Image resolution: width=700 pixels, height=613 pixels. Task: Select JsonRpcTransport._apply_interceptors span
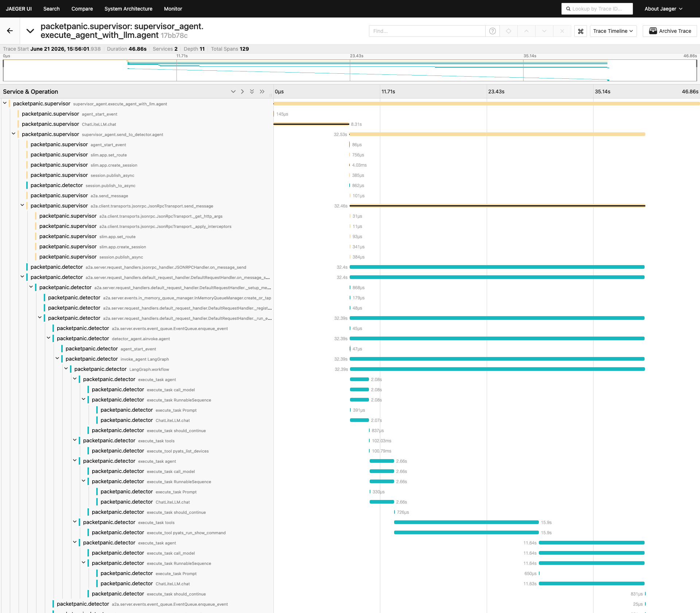point(154,226)
